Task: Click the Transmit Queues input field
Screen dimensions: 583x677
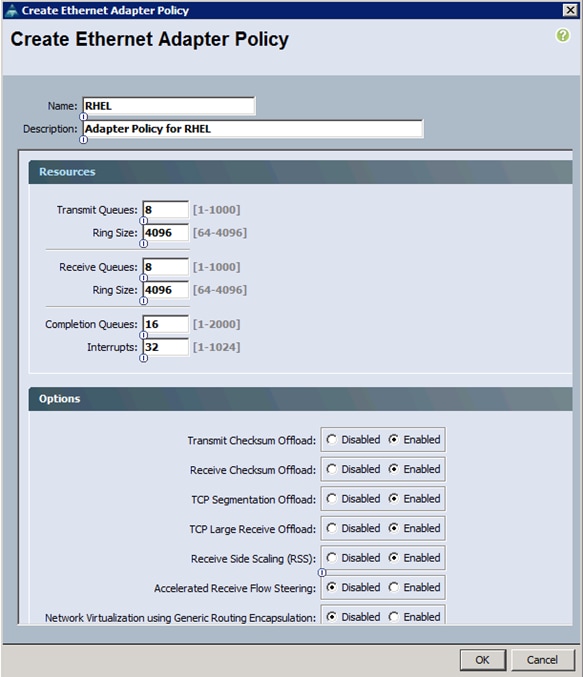Action: [x=165, y=209]
